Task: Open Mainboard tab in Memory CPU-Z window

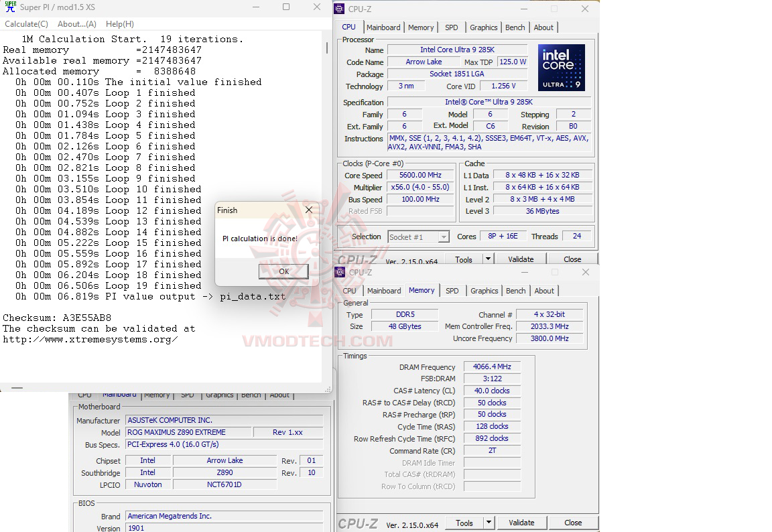Action: point(384,291)
